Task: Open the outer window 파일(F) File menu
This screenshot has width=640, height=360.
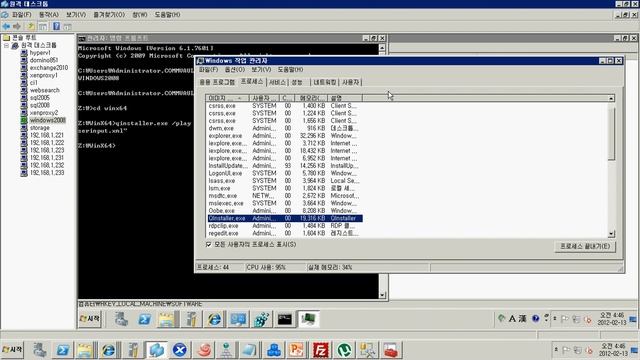Action: (22, 15)
